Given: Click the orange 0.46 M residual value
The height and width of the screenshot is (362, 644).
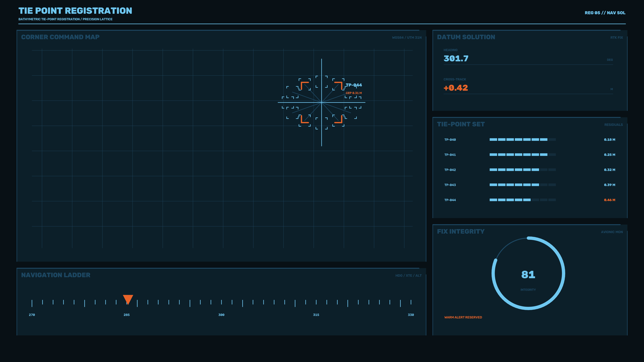Looking at the screenshot, I should tap(609, 200).
